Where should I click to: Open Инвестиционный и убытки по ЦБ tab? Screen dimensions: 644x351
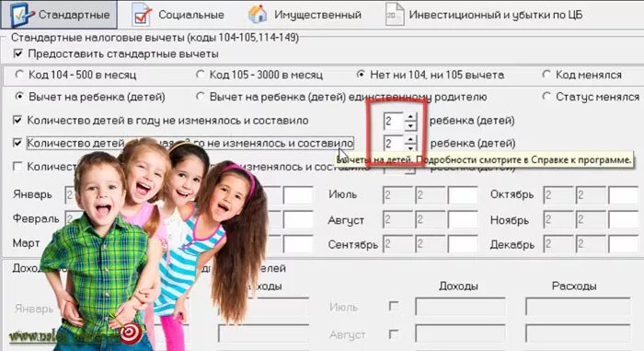click(x=485, y=15)
